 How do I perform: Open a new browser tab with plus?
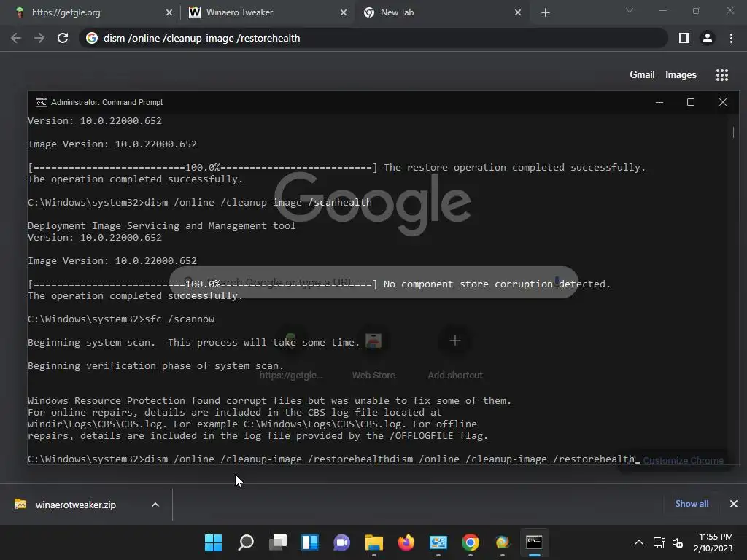(x=546, y=12)
